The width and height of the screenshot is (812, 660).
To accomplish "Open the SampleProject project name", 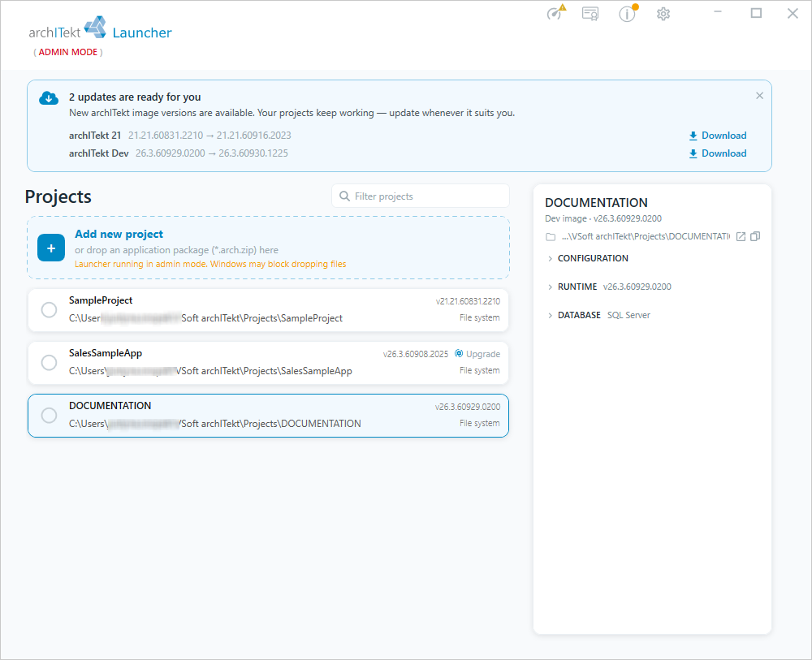I will click(x=101, y=300).
